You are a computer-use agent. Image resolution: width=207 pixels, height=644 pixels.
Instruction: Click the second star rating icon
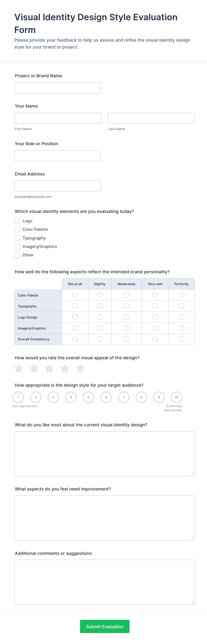(x=34, y=368)
